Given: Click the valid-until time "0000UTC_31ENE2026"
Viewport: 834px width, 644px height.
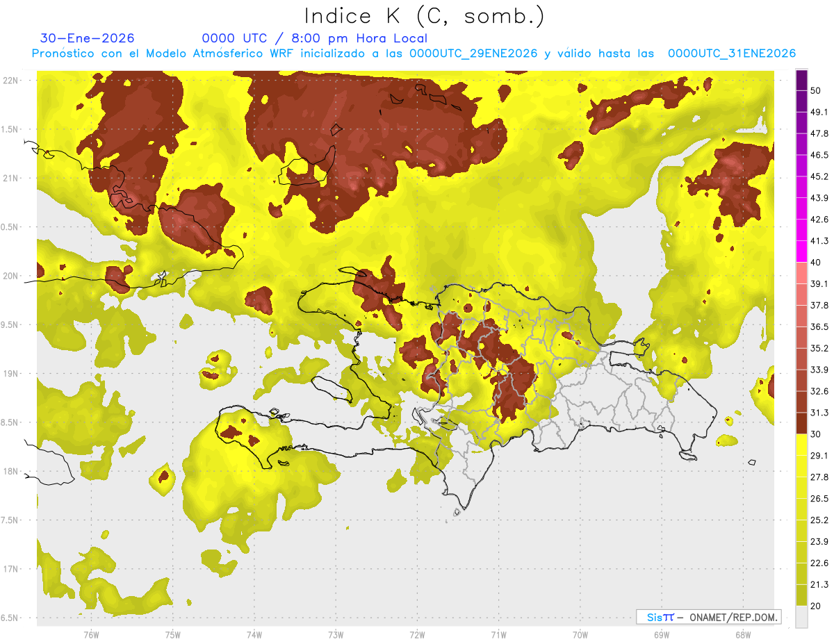Looking at the screenshot, I should coord(732,53).
